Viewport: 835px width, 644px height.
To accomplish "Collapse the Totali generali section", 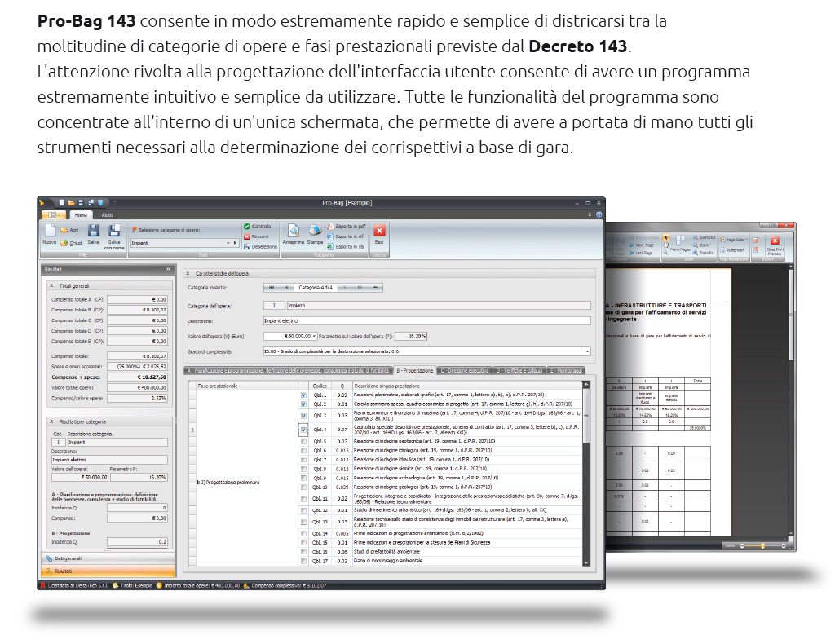I will [51, 286].
